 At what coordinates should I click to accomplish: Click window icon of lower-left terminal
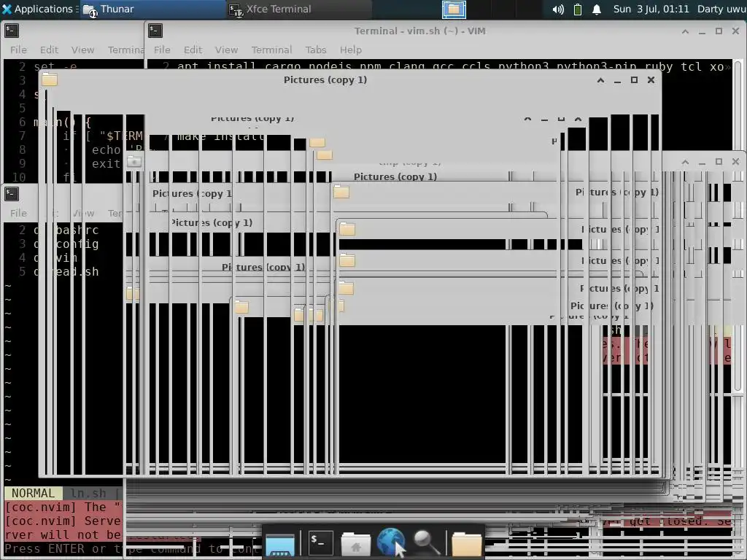(x=12, y=194)
